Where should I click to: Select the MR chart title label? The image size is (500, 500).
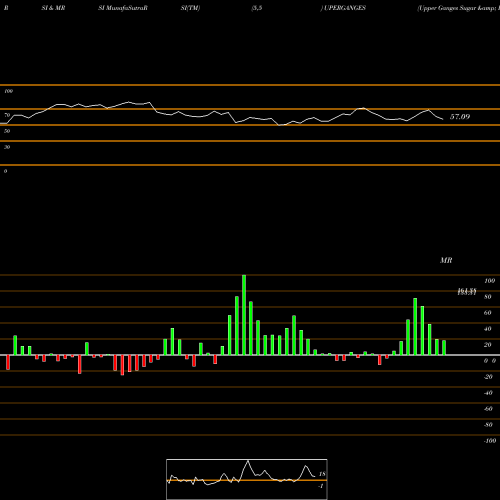446,260
